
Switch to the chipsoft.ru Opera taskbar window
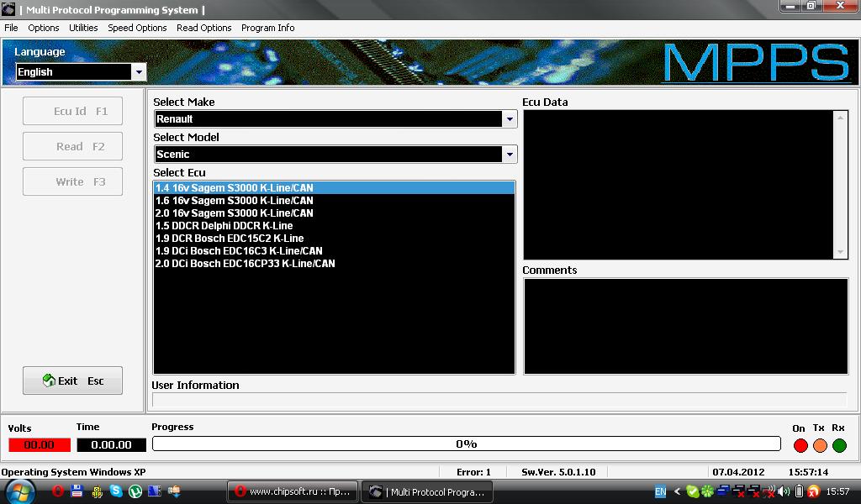point(293,491)
